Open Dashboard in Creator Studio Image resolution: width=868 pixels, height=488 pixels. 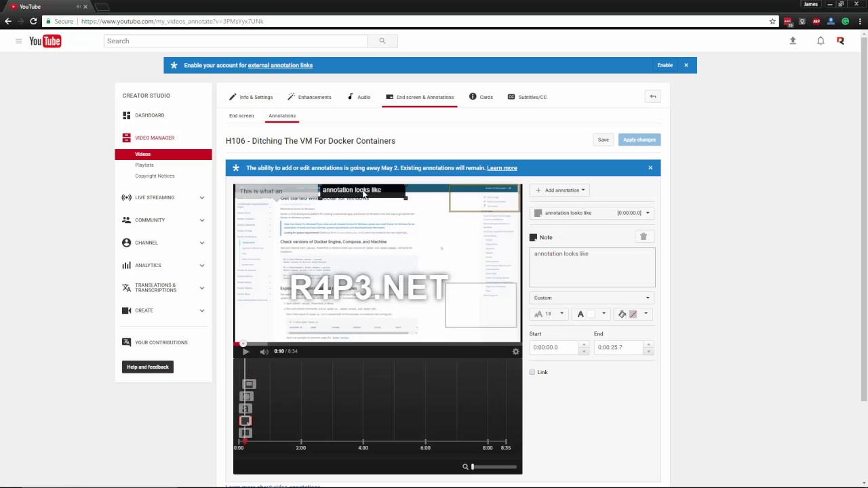click(x=149, y=115)
